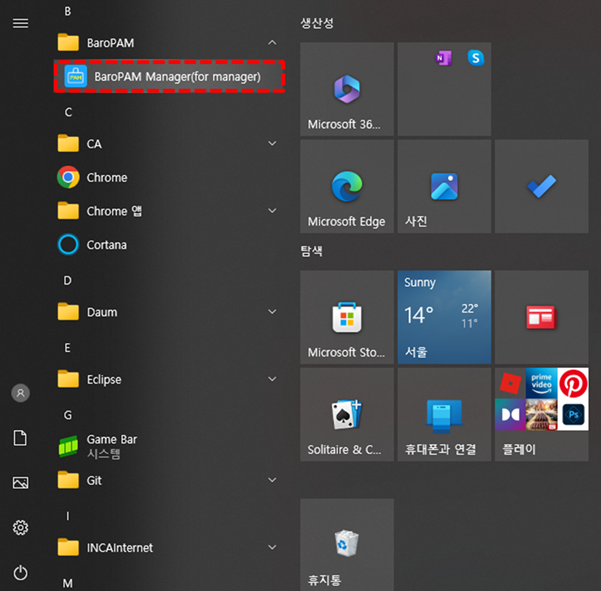Image resolution: width=601 pixels, height=591 pixels.
Task: Open the 사진 (Photos) tile
Action: pos(444,186)
